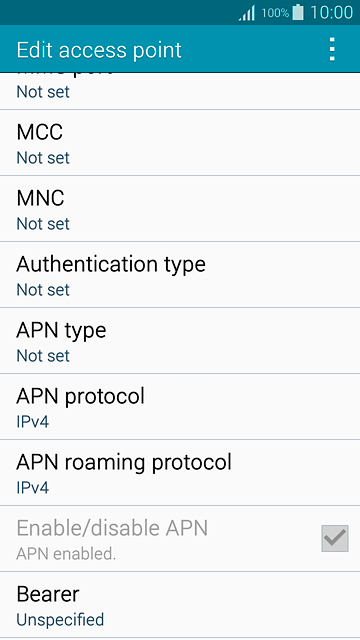Tap the signal strength icon
360x640 pixels.
pos(247,13)
